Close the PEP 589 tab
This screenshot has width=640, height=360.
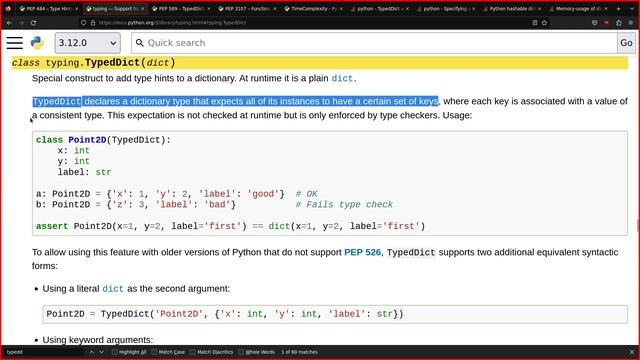click(209, 9)
